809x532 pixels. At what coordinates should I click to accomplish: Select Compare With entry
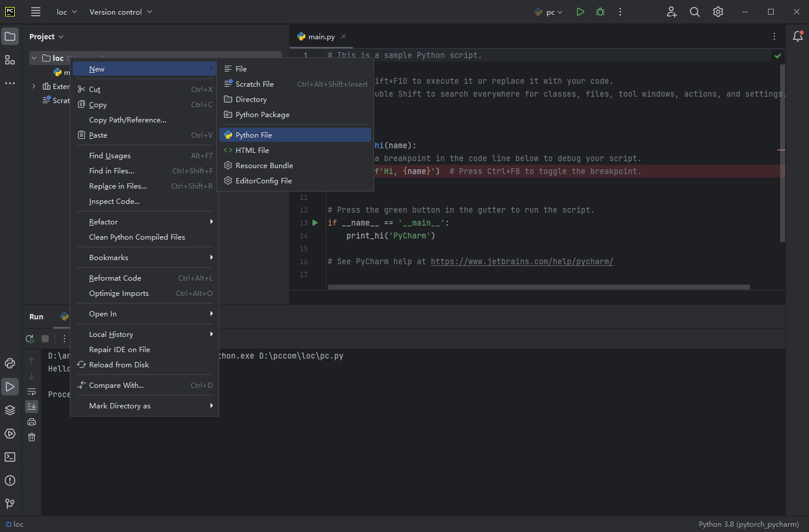(144, 386)
